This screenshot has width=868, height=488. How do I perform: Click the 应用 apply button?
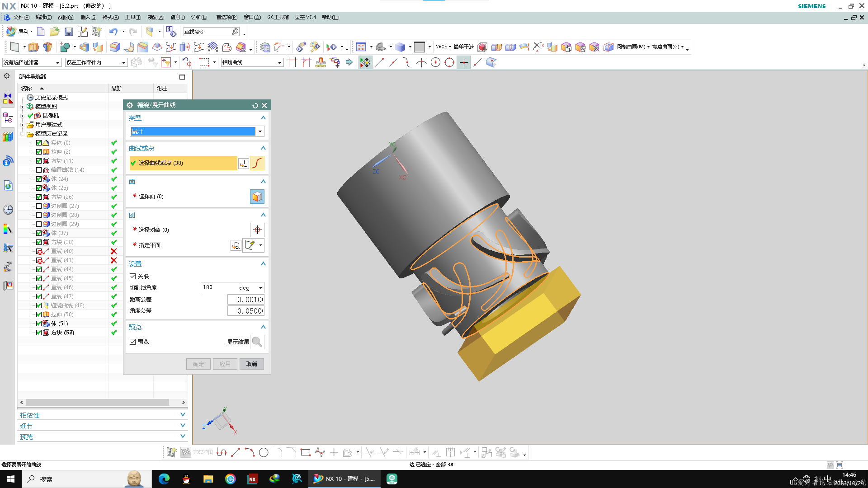point(225,364)
